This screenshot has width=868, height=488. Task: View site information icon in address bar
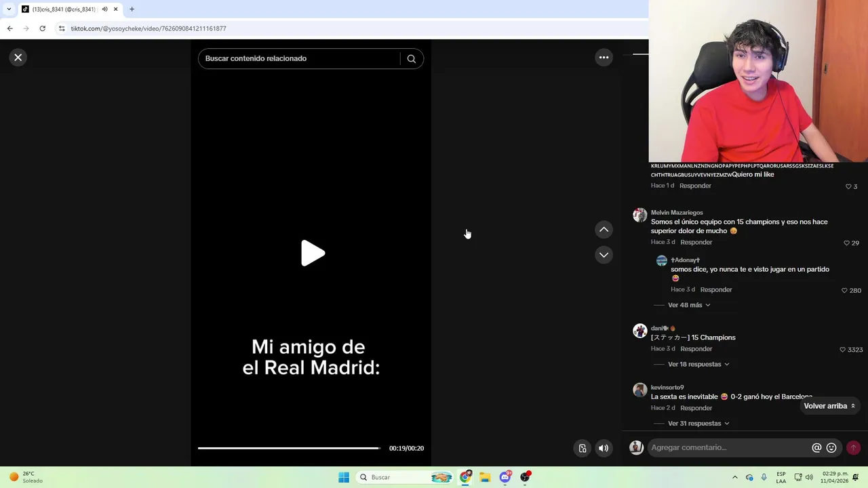[x=62, y=28]
